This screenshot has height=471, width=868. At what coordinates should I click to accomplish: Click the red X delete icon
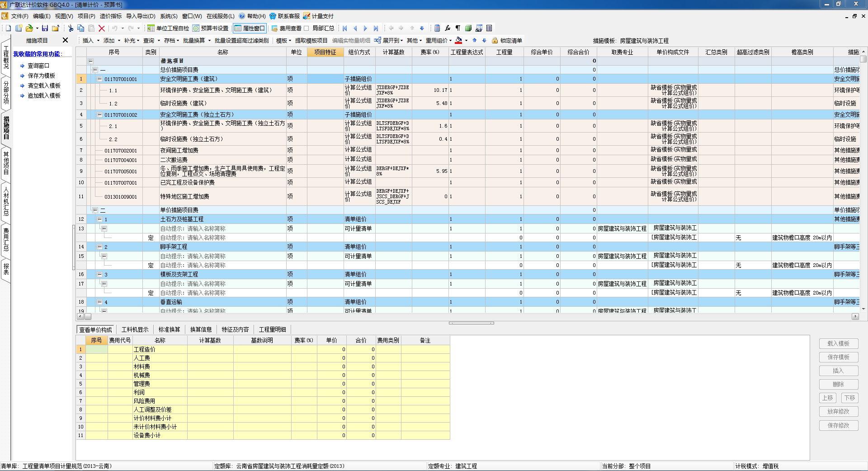[x=102, y=28]
